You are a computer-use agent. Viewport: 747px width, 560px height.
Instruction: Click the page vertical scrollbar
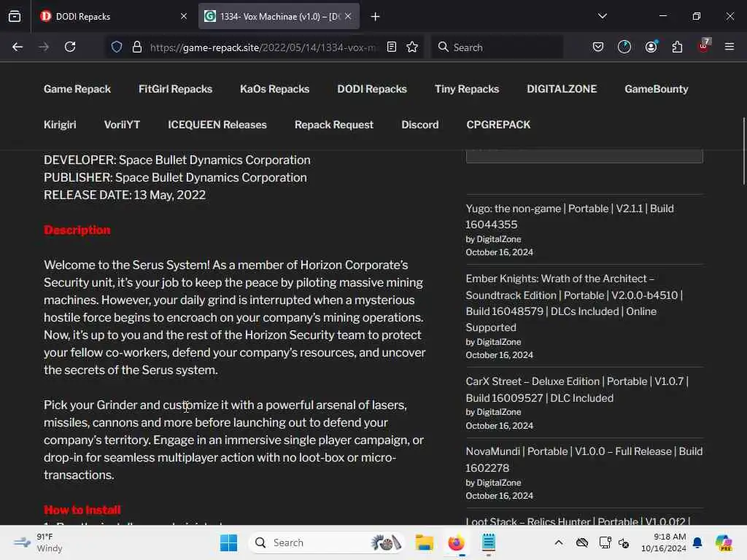pos(743,150)
